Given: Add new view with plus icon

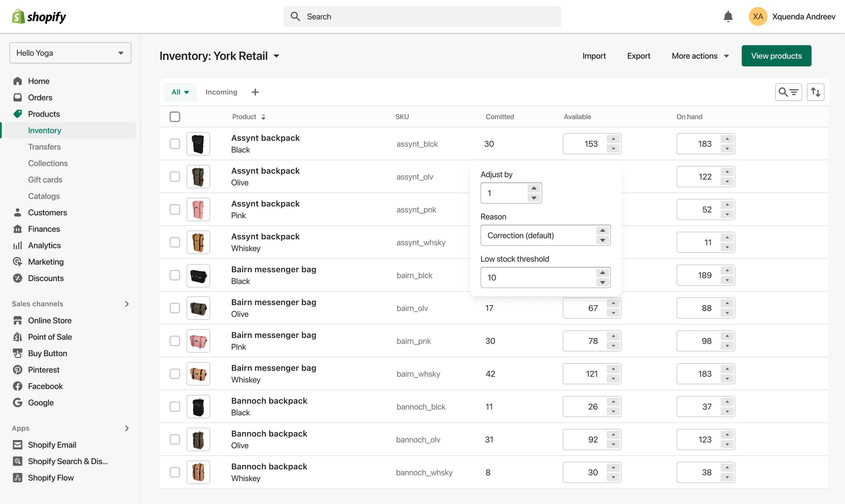Looking at the screenshot, I should coord(255,92).
